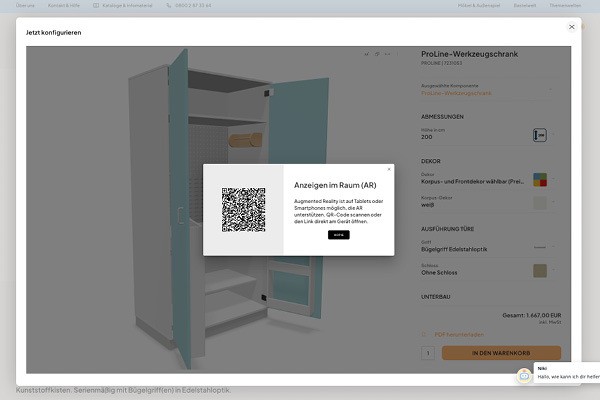Click the QR code image
600x400 pixels.
tap(244, 209)
